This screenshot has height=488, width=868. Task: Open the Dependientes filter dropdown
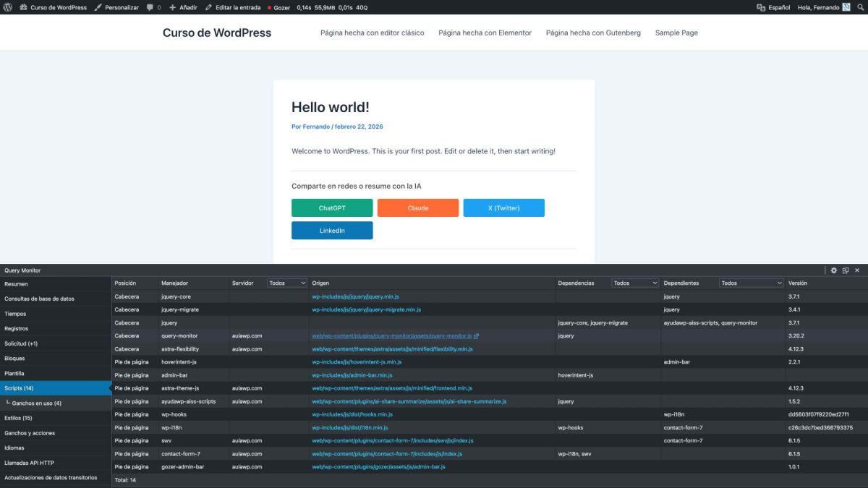click(x=752, y=283)
